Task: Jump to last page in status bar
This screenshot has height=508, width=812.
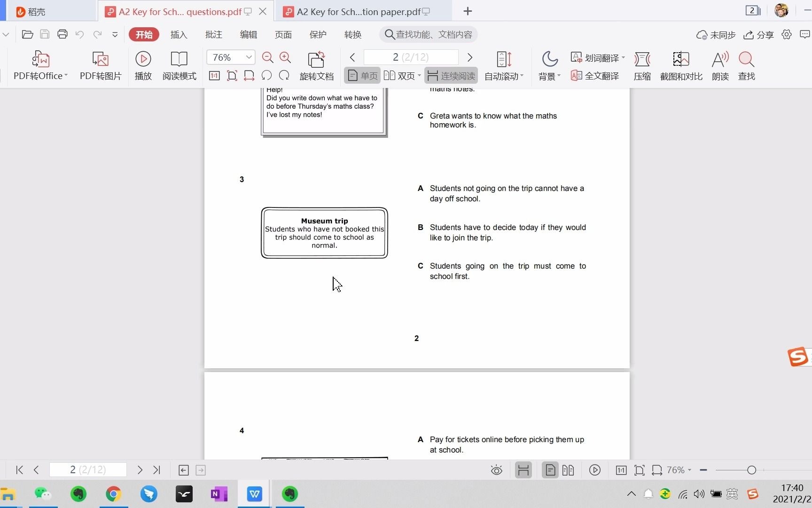Action: (156, 470)
